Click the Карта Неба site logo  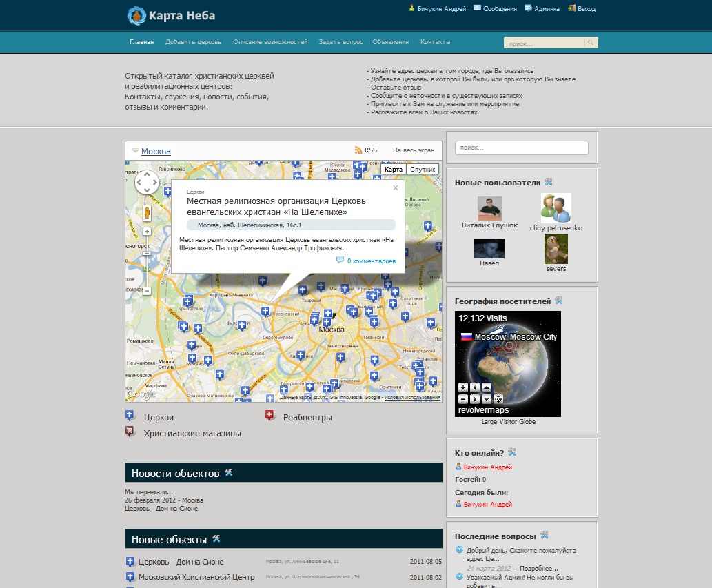click(171, 15)
